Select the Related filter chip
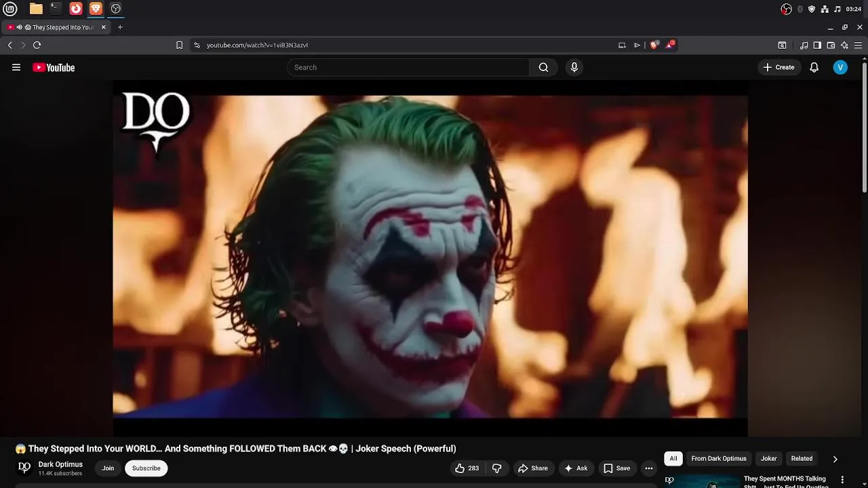868x488 pixels. [802, 459]
